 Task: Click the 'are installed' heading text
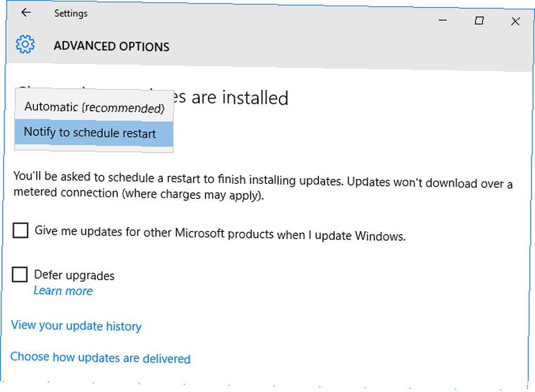tap(240, 98)
